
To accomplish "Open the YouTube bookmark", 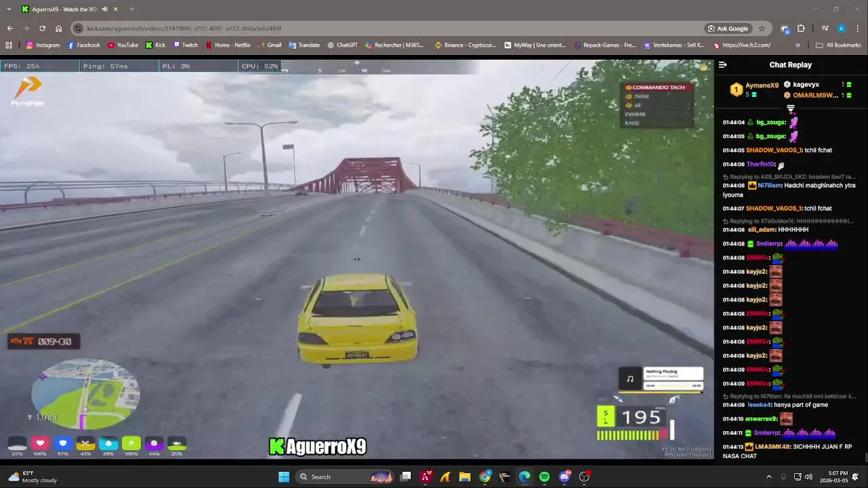I will click(122, 45).
